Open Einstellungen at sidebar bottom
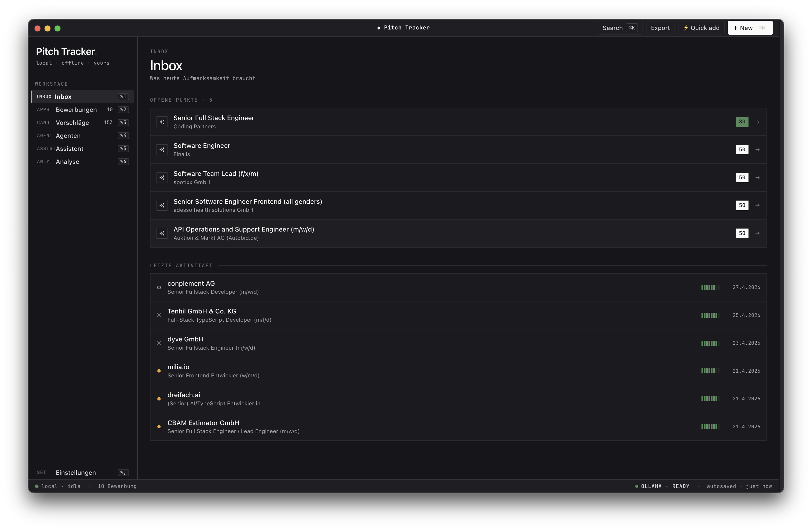 pyautogui.click(x=82, y=472)
